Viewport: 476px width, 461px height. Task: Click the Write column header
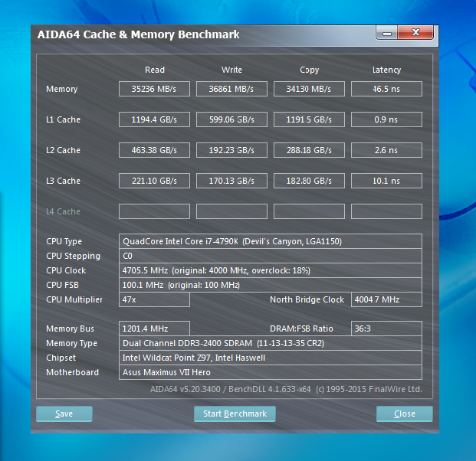click(231, 70)
